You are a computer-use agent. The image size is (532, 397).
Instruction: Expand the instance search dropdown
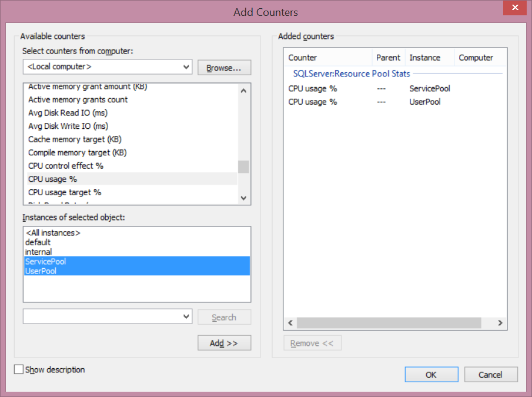[x=187, y=316]
